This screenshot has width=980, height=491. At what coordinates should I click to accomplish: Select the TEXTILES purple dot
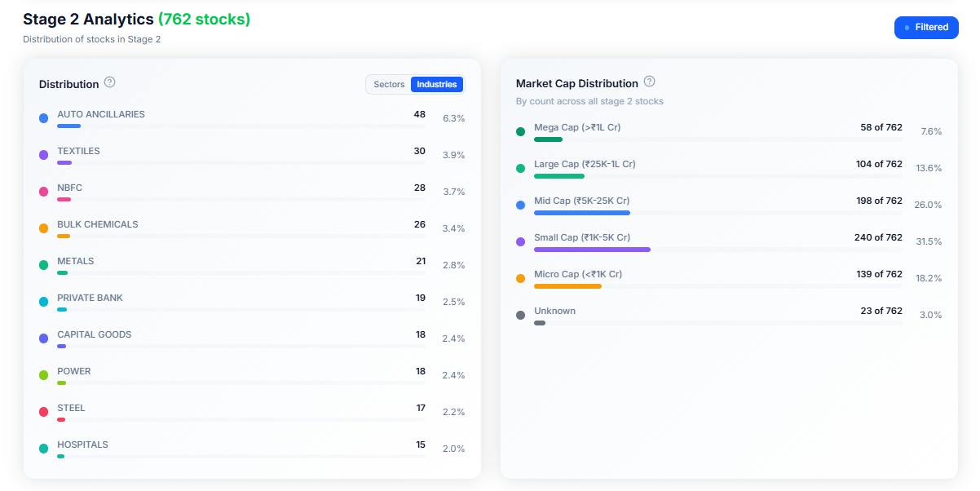click(x=44, y=155)
